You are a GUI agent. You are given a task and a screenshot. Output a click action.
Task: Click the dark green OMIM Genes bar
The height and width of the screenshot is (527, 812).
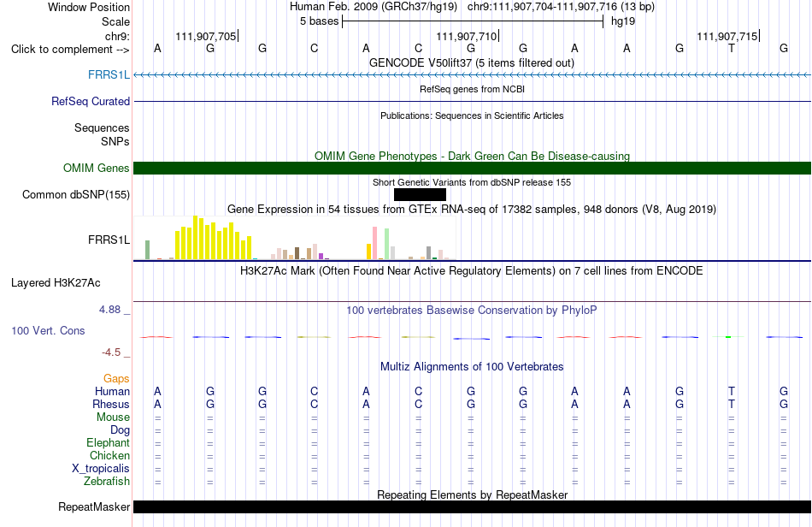click(472, 168)
